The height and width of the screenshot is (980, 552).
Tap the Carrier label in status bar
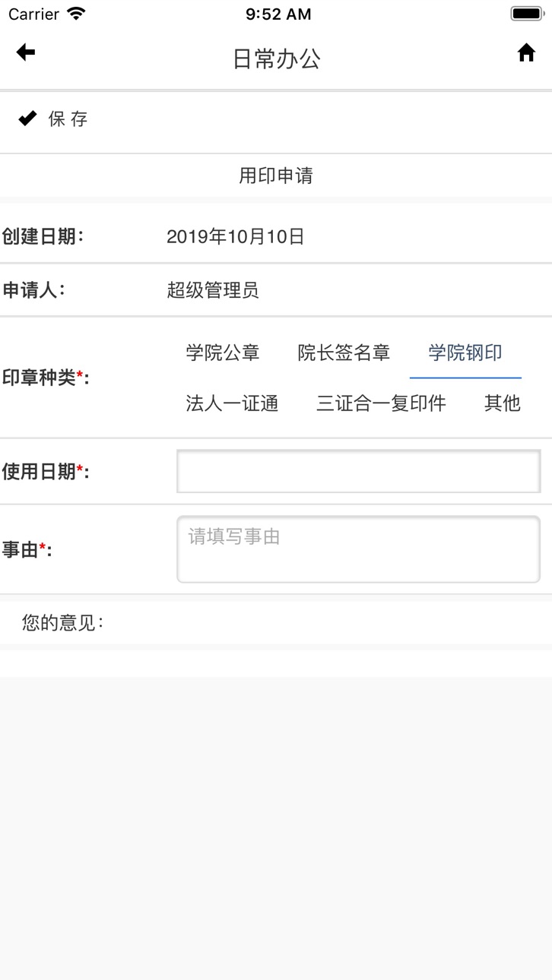pyautogui.click(x=33, y=14)
